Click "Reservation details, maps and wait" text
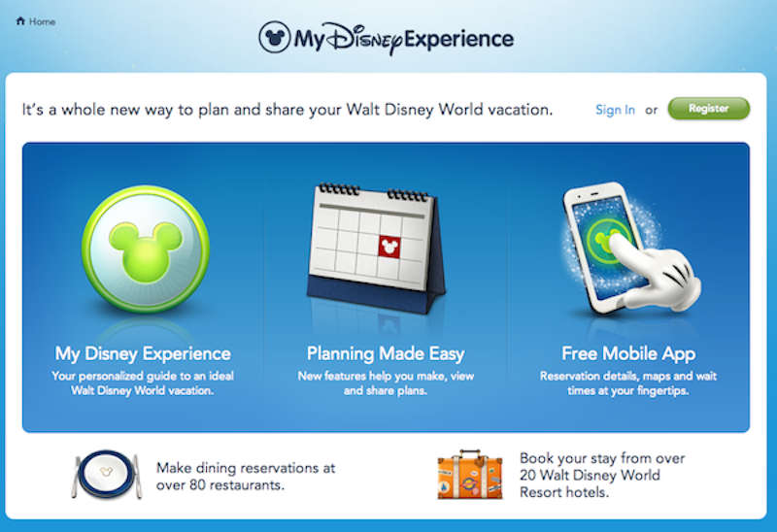This screenshot has width=777, height=532. 628,376
